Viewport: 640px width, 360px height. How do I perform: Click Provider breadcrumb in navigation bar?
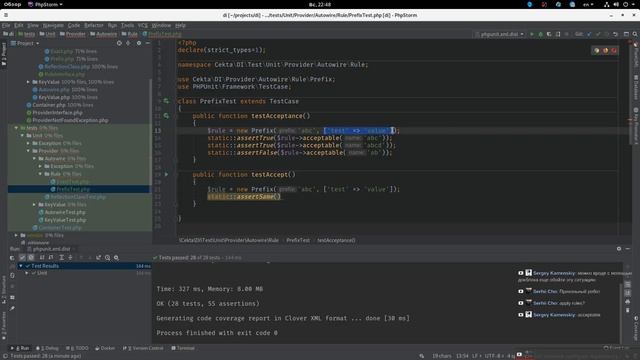[73, 34]
